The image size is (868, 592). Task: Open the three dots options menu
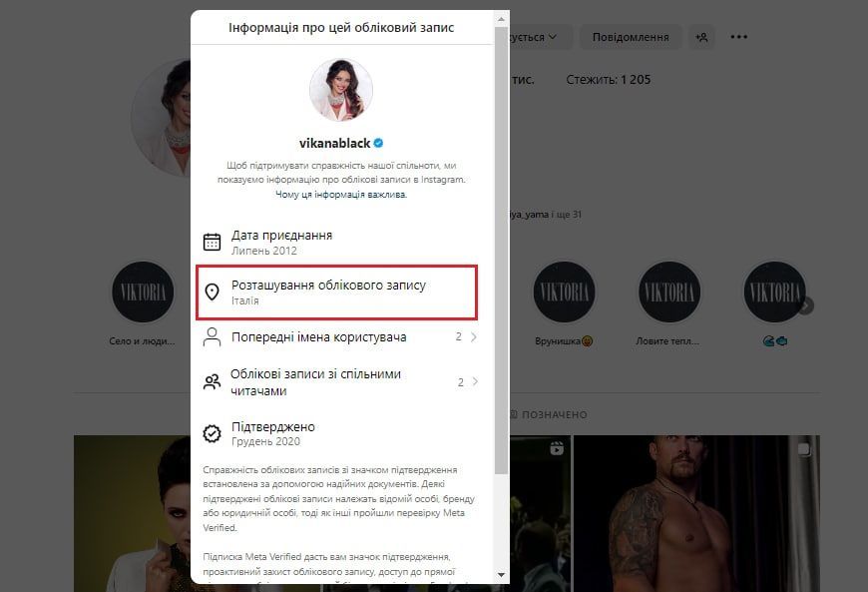pos(738,37)
